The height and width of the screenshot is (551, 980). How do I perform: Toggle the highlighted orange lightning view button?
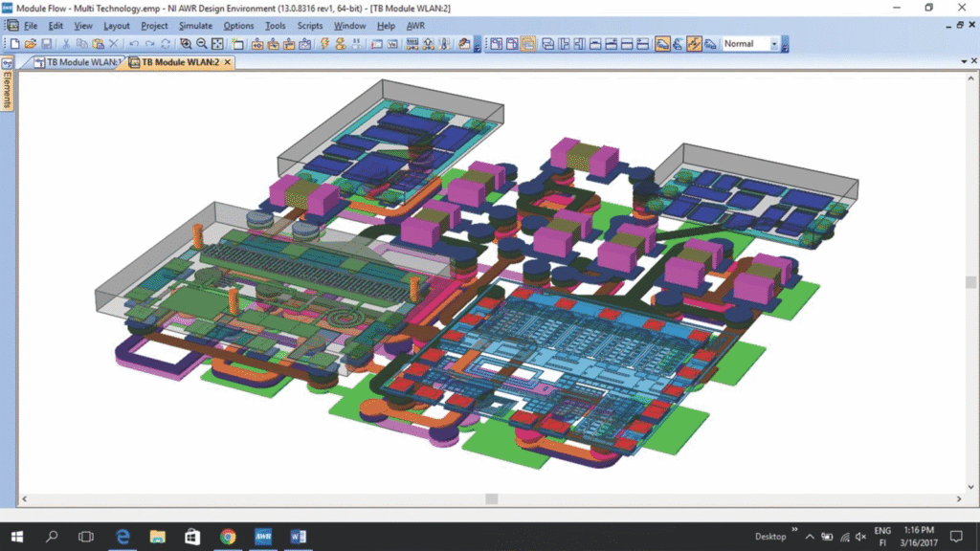coord(694,44)
